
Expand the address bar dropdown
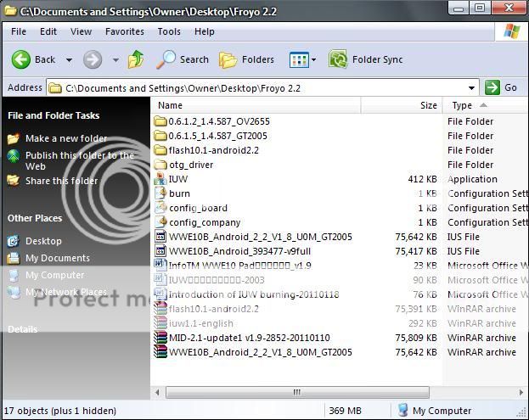471,88
